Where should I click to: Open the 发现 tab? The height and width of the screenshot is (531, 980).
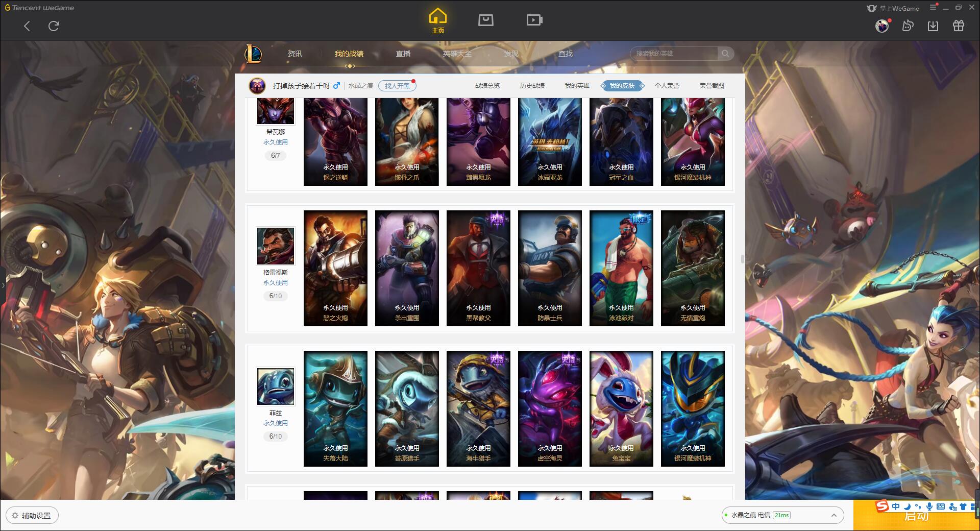click(511, 54)
